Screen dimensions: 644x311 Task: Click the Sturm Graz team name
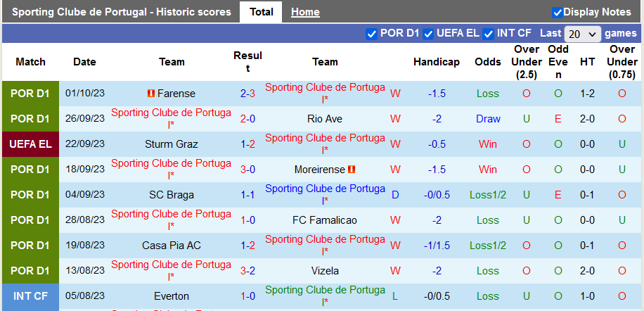(x=172, y=144)
